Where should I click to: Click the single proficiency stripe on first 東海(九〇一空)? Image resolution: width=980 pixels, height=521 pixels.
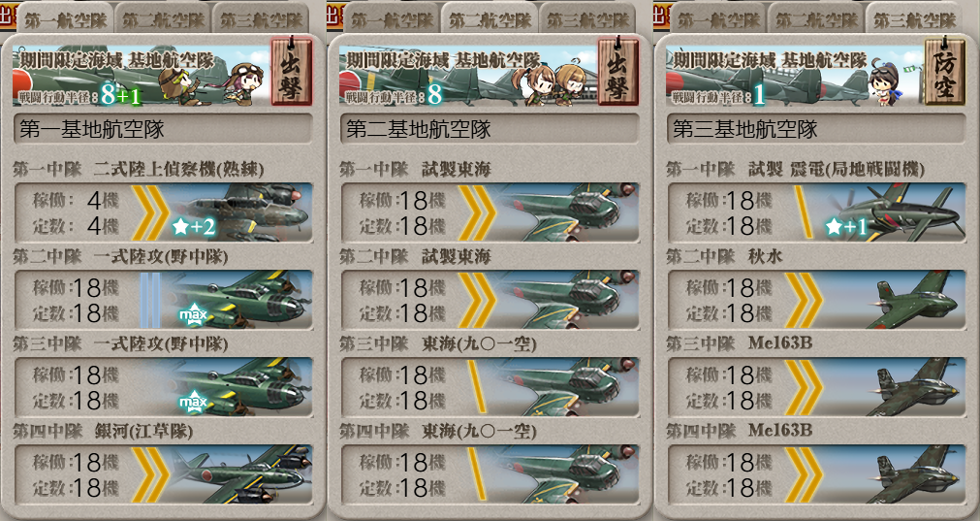477,386
